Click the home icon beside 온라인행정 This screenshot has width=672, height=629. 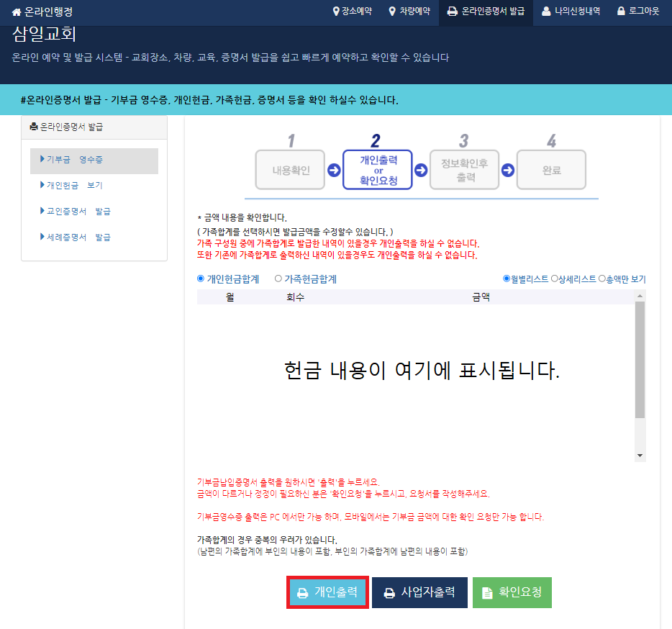tap(17, 12)
